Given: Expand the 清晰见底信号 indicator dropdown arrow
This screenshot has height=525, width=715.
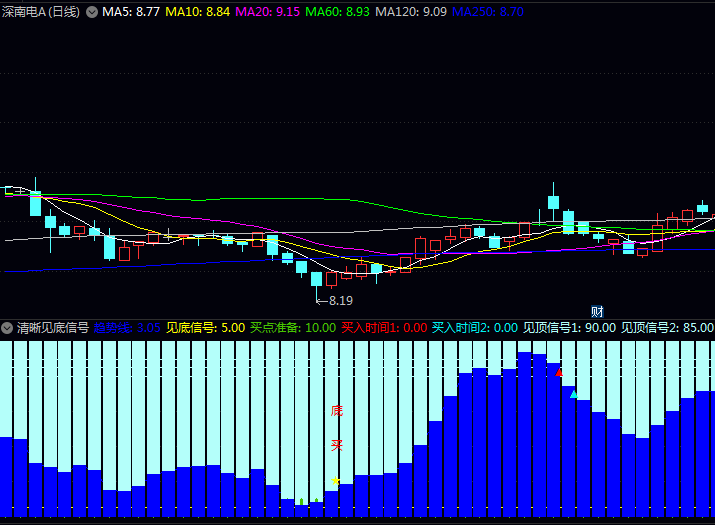Looking at the screenshot, I should [7, 327].
